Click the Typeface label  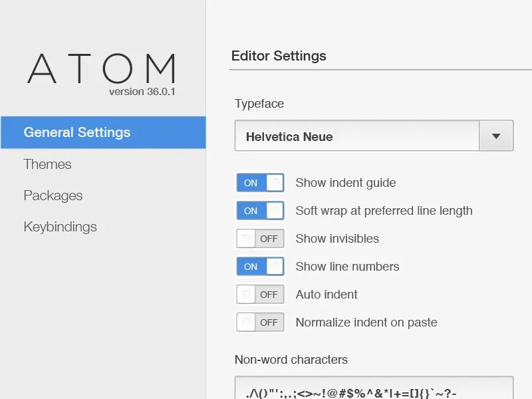pos(259,104)
